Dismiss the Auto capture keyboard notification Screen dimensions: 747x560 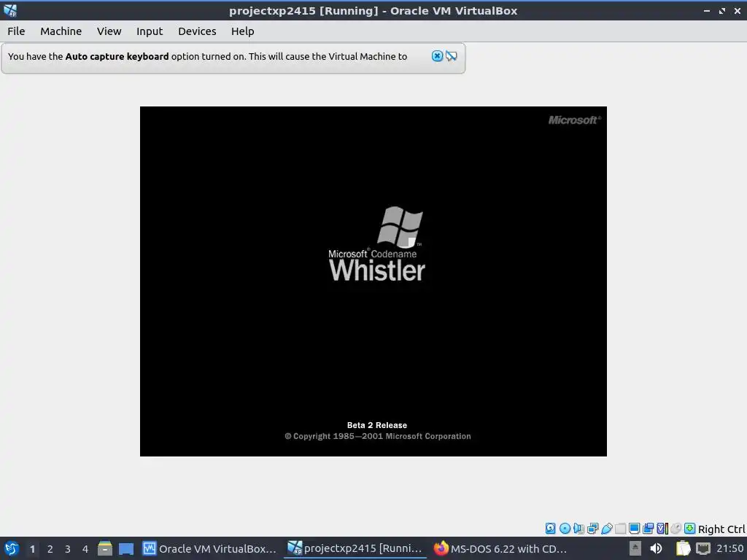tap(437, 56)
